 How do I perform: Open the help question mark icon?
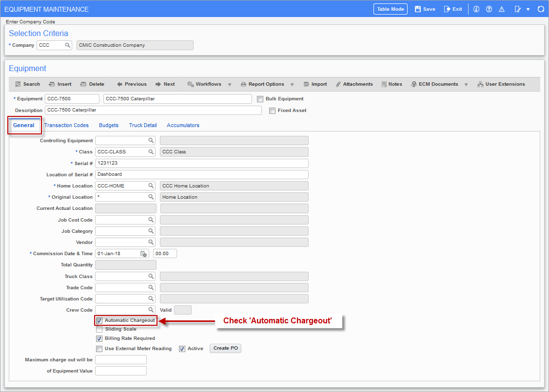489,9
